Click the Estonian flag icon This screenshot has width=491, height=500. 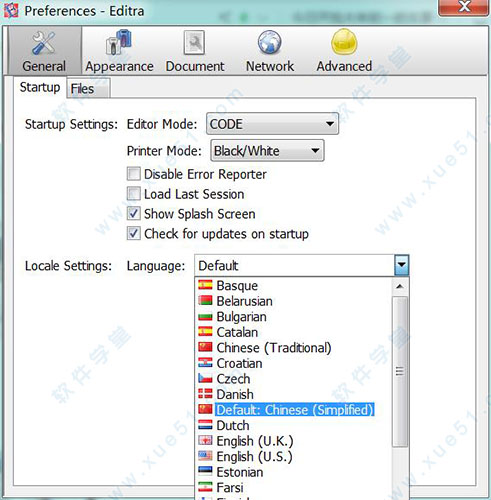tap(205, 472)
